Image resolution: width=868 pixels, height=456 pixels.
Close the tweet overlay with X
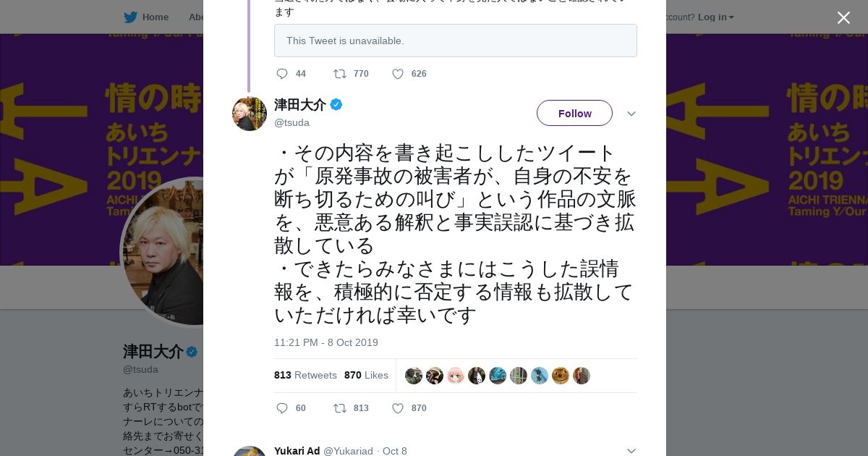843,17
